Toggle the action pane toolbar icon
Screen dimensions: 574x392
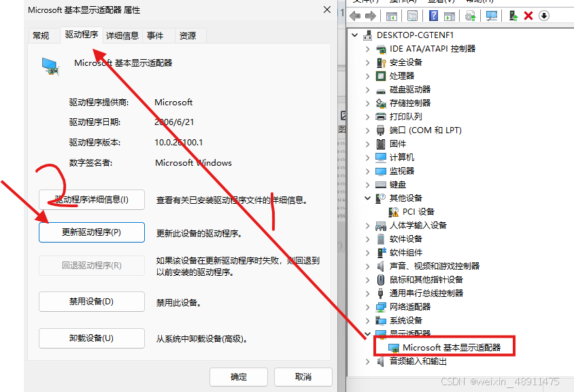(x=449, y=16)
